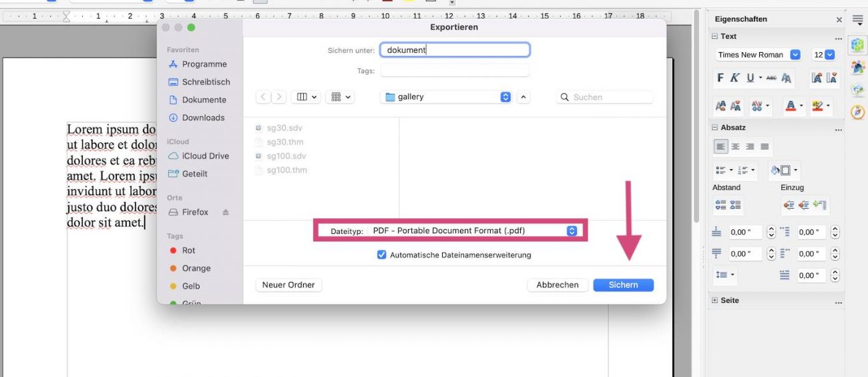Apply bold formatting in Eigenschaften sidebar
The width and height of the screenshot is (868, 377).
(x=720, y=78)
